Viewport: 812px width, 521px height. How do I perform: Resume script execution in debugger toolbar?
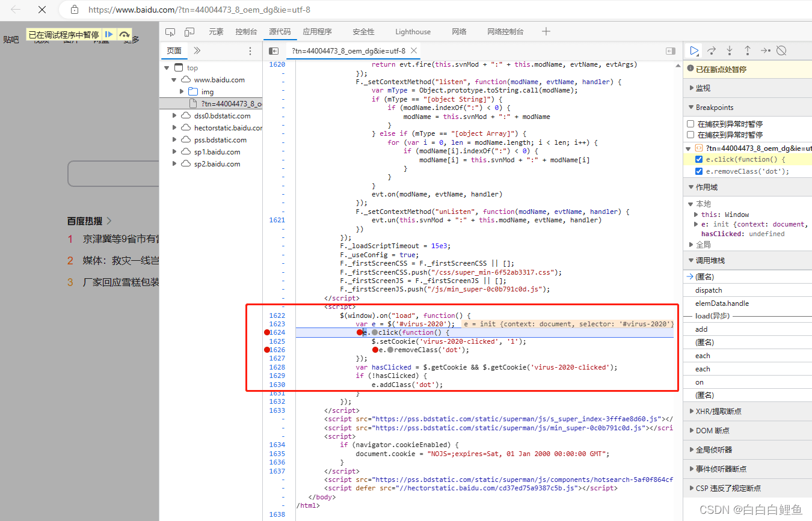coord(694,50)
